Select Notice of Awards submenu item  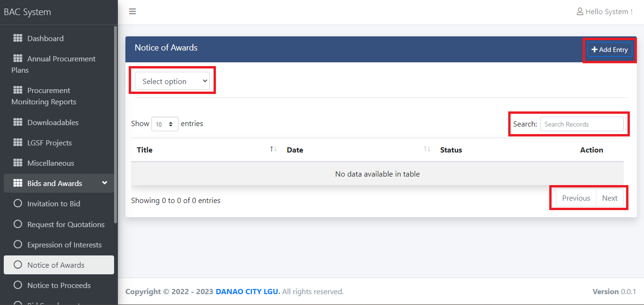[59, 265]
